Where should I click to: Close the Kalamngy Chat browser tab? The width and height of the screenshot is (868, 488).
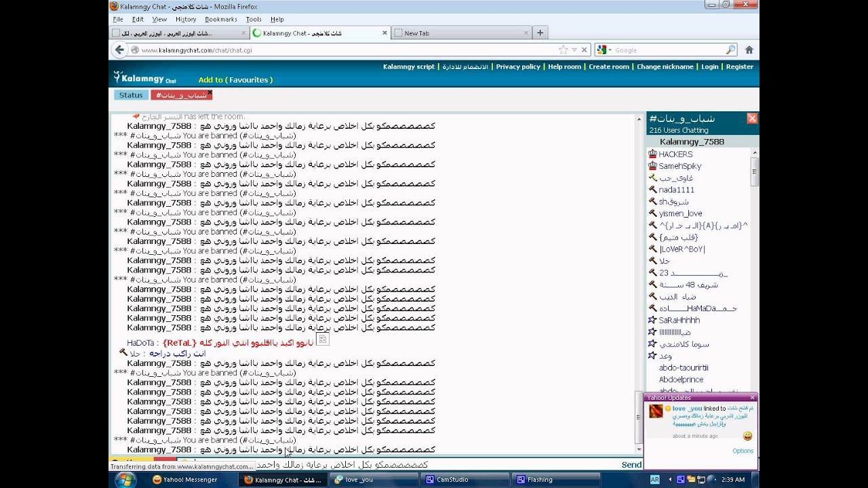click(x=384, y=33)
